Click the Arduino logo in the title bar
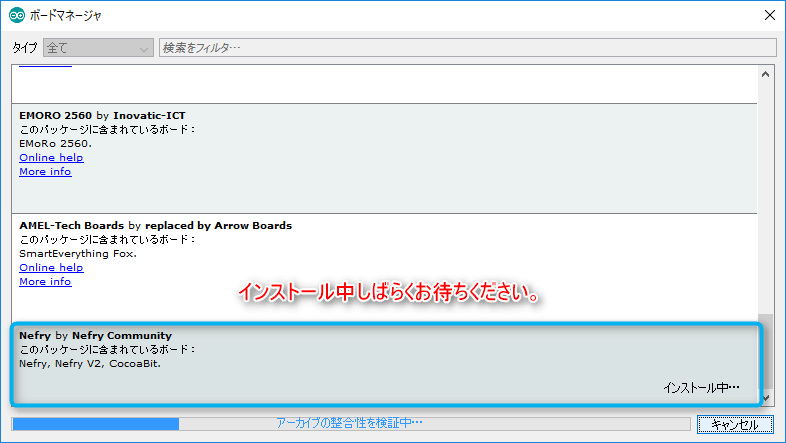The image size is (786, 443). [17, 16]
